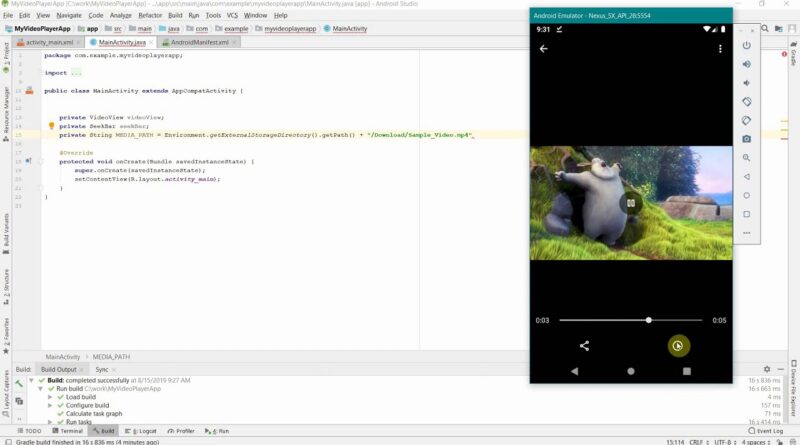Open the Logcat tool window
Viewport: 800px width, 445px height.
coord(141,431)
